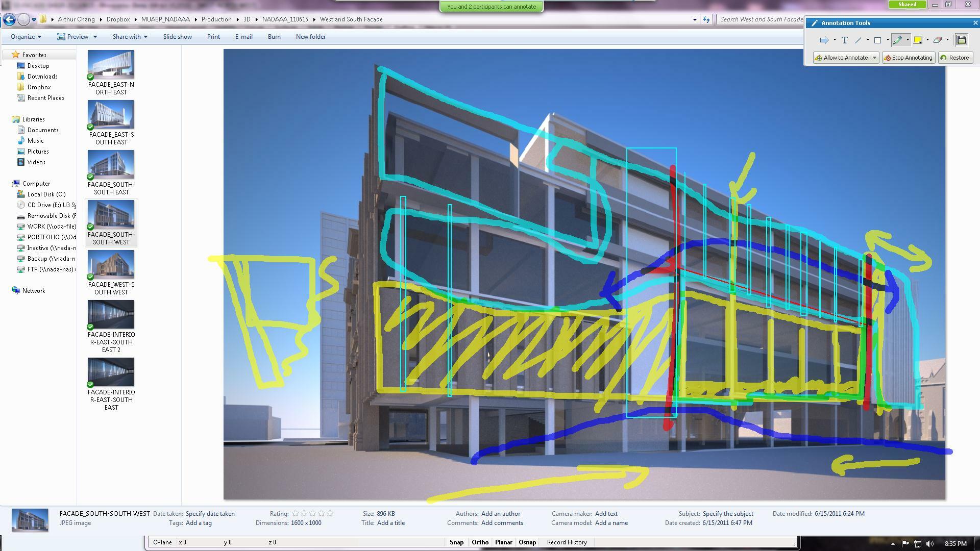Image resolution: width=980 pixels, height=551 pixels.
Task: Set rating with the fifth star
Action: click(330, 514)
